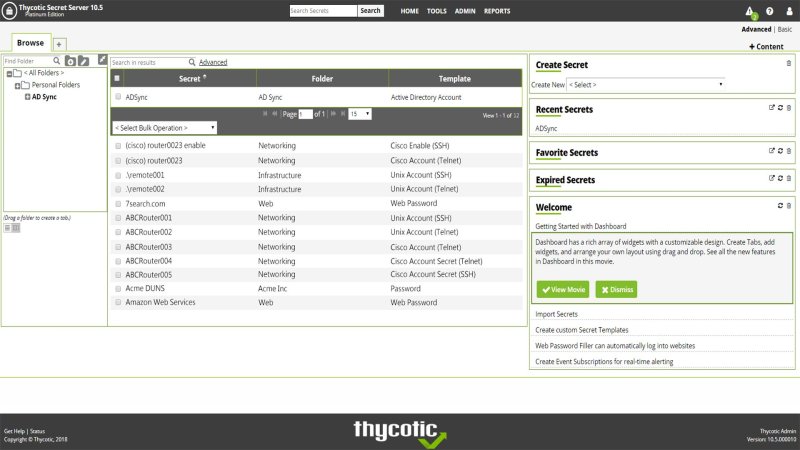Tick the 7search.com row checkbox
Image resolution: width=800 pixels, height=450 pixels.
click(117, 203)
